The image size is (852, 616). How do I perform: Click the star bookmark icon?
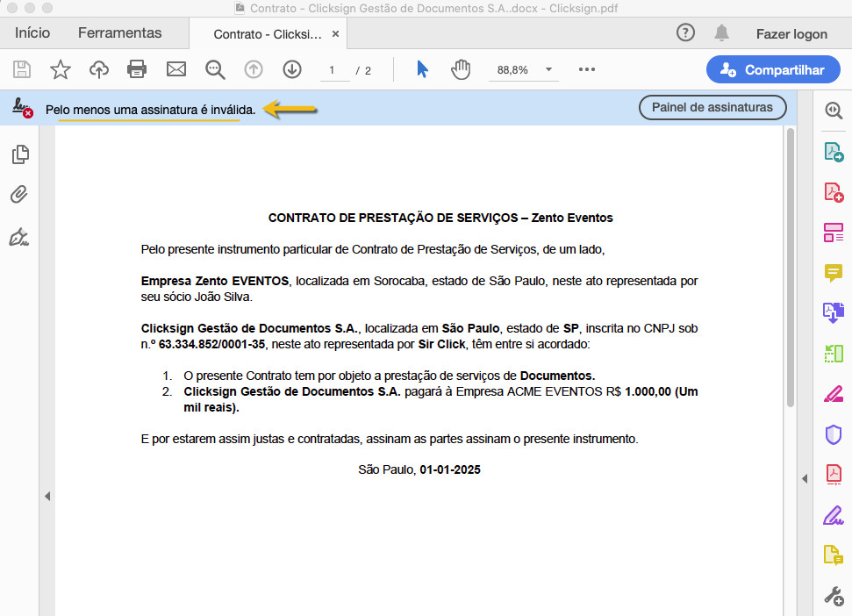61,69
